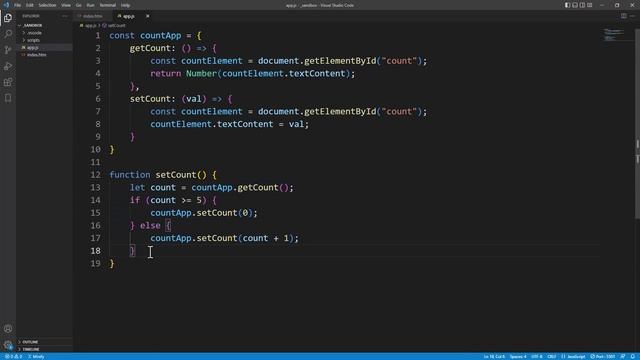The height and width of the screenshot is (360, 640).
Task: Open the Manage gear icon
Action: [x=8, y=344]
